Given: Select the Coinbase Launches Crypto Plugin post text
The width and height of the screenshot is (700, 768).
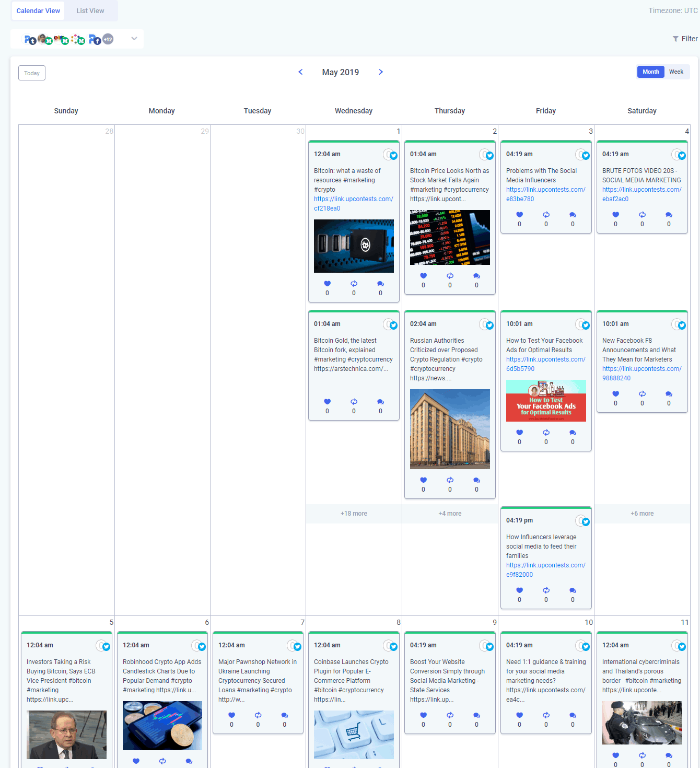Looking at the screenshot, I should (x=352, y=681).
